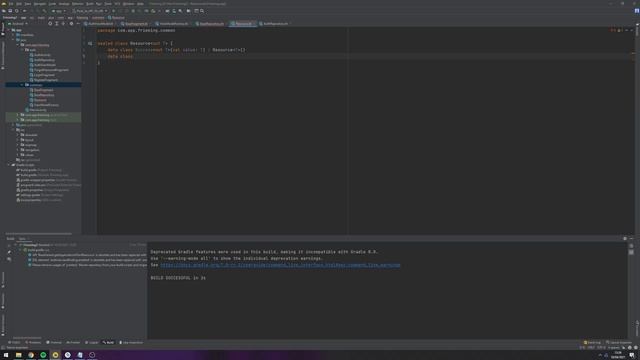Click the Project Structure toolbar icon

tap(189, 11)
